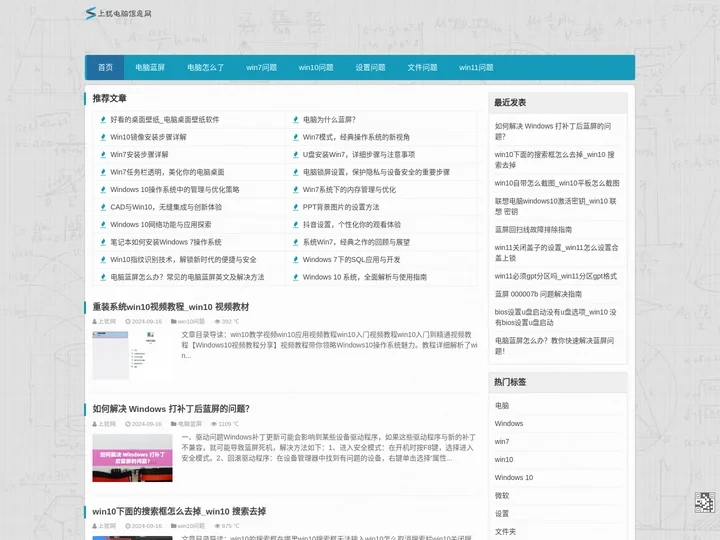Open sidebar post 蓝屏 000007b 问题解决指南
This screenshot has height=540, width=720.
click(x=538, y=294)
